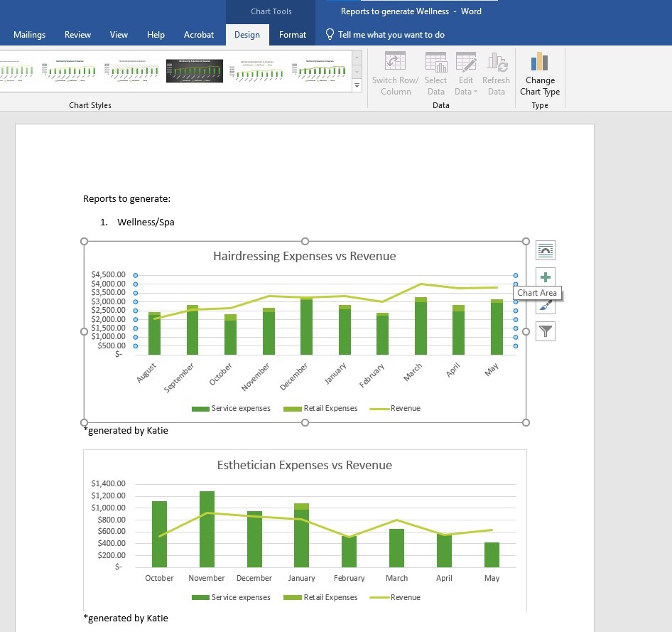The width and height of the screenshot is (672, 632).
Task: Switch to the Mailings tab
Action: click(30, 35)
